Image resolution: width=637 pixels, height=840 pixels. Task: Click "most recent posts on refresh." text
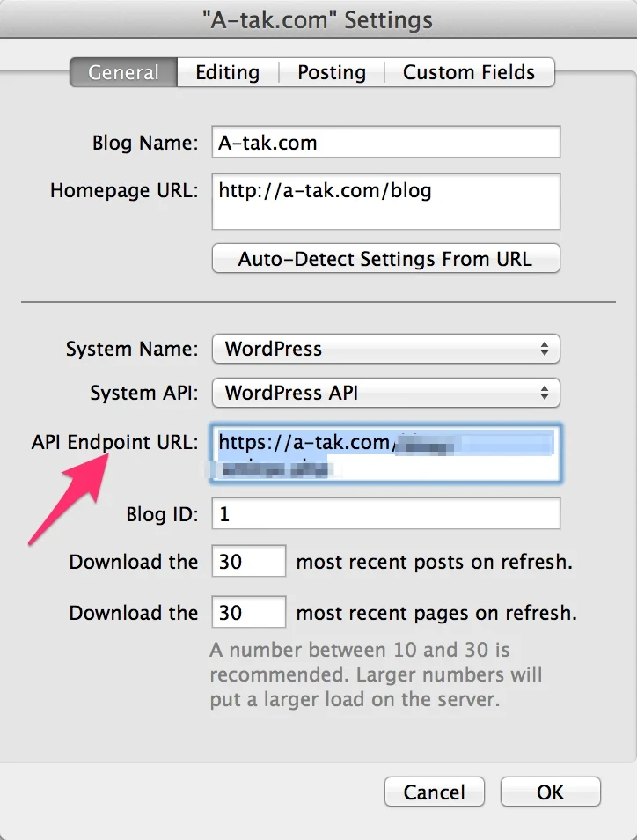[x=434, y=562]
